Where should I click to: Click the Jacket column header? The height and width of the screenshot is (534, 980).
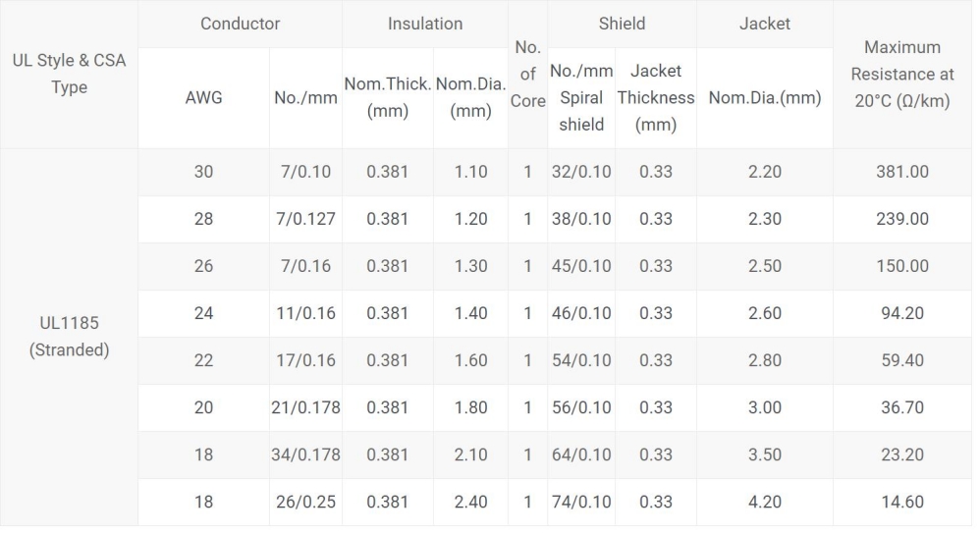[x=764, y=24]
